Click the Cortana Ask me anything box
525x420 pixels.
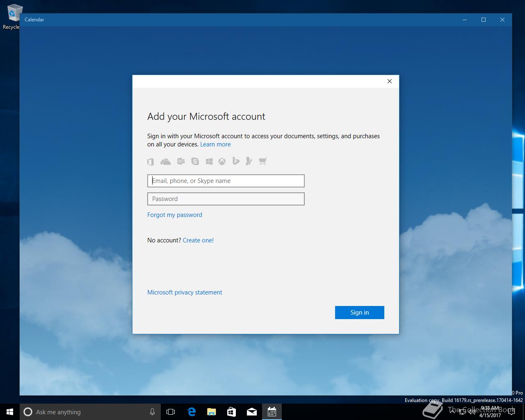pos(90,412)
